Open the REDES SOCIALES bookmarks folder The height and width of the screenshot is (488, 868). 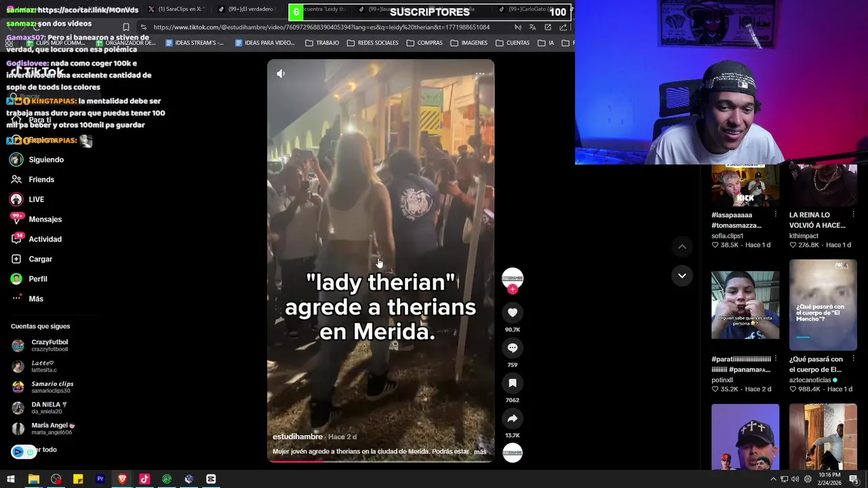372,43
